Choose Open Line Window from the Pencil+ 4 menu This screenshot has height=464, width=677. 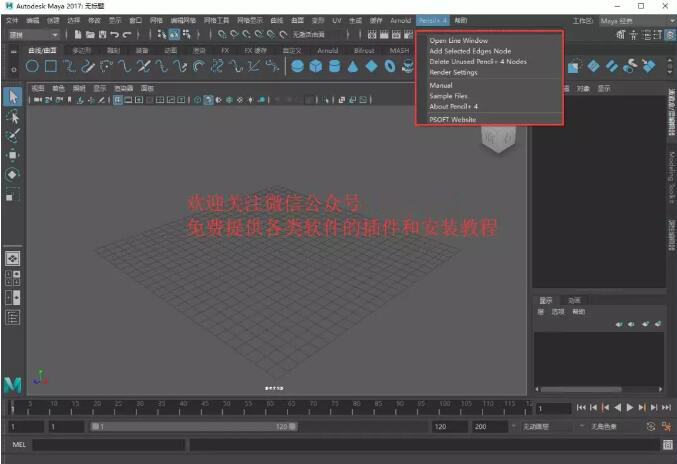coord(459,40)
